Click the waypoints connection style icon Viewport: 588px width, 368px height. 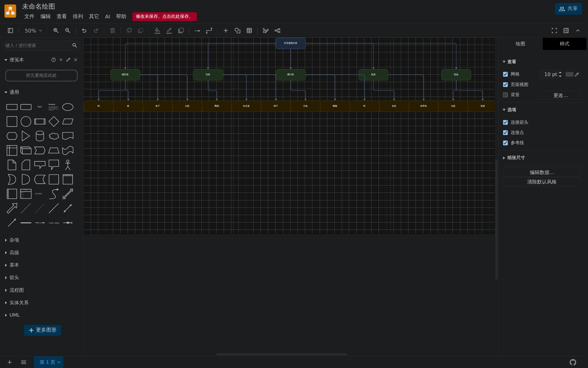(x=209, y=31)
